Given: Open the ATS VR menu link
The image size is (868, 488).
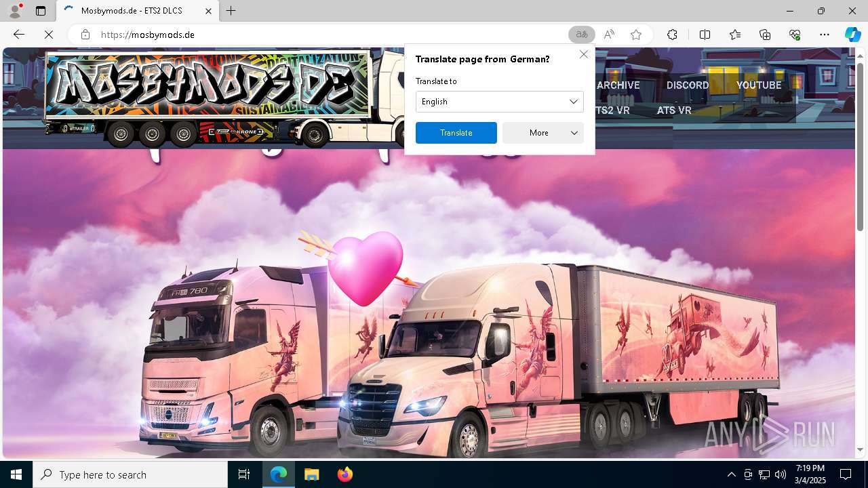Looking at the screenshot, I should pos(673,110).
